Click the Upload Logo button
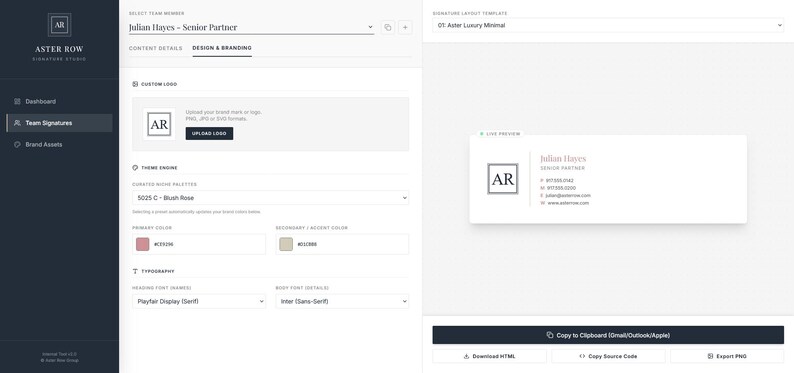Viewport: 794px width, 373px height. (209, 134)
